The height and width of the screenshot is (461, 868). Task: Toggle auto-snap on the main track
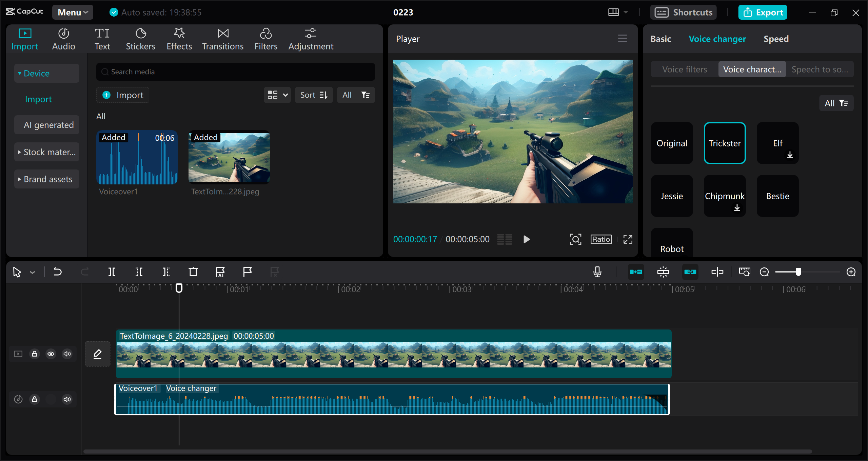pos(636,272)
